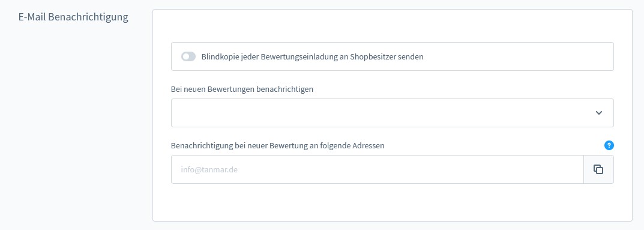Click the 'E-Mail Benachrichtigung' section heading

(73, 17)
